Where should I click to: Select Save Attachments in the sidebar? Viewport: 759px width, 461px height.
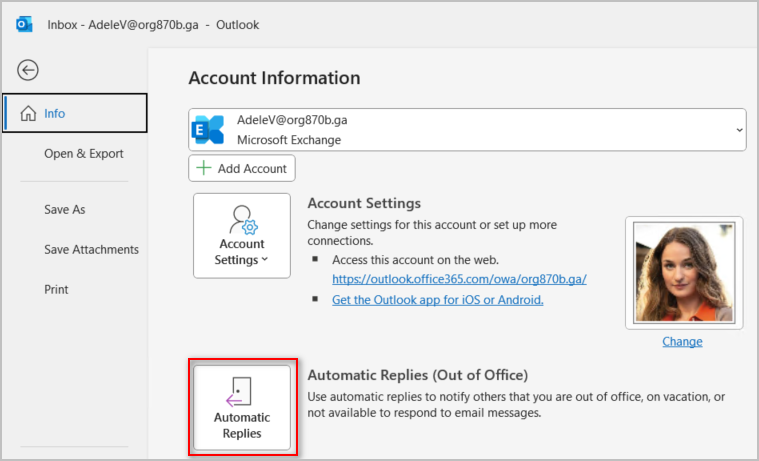[91, 249]
